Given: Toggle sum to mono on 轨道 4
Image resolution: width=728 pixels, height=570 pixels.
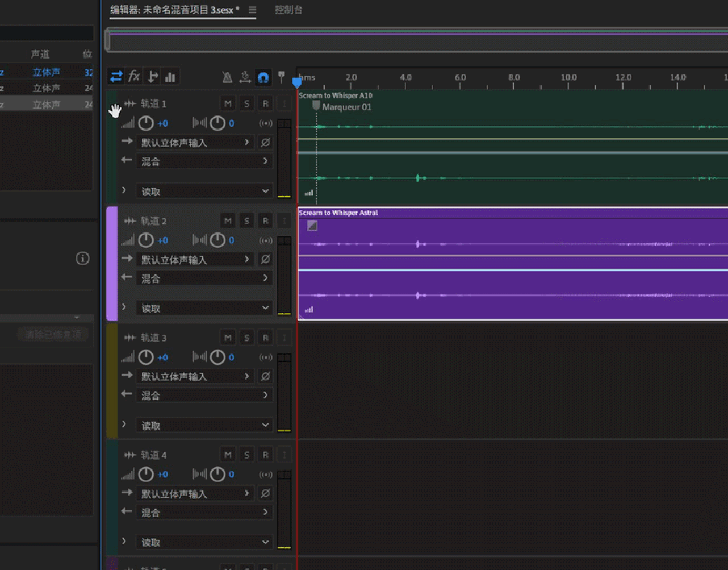Looking at the screenshot, I should click(x=265, y=475).
